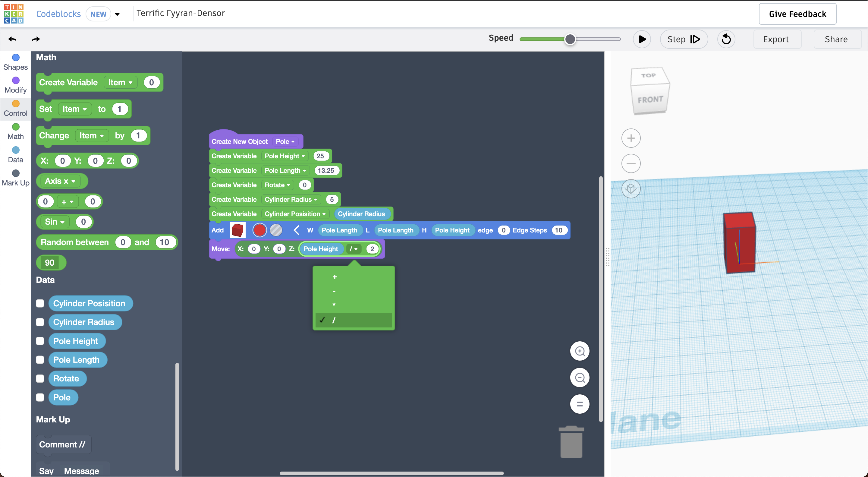Click the red solid color swatch

click(259, 230)
